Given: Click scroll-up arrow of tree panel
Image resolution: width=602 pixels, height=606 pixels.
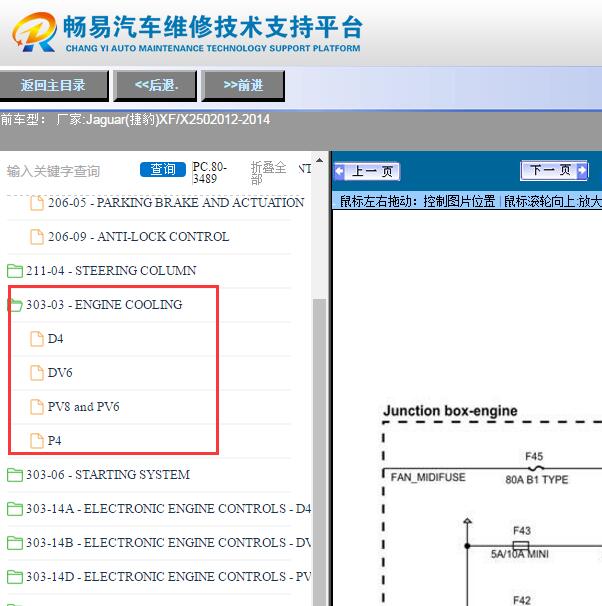Looking at the screenshot, I should coord(319,160).
